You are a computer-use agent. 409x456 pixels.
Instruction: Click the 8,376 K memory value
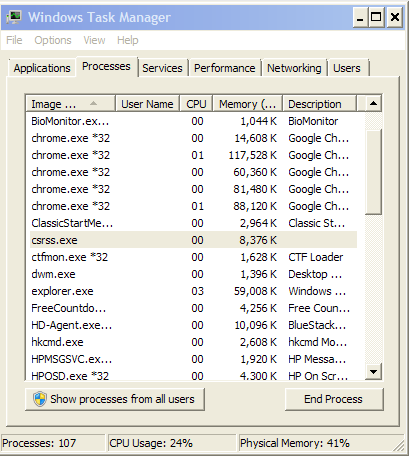coord(258,240)
